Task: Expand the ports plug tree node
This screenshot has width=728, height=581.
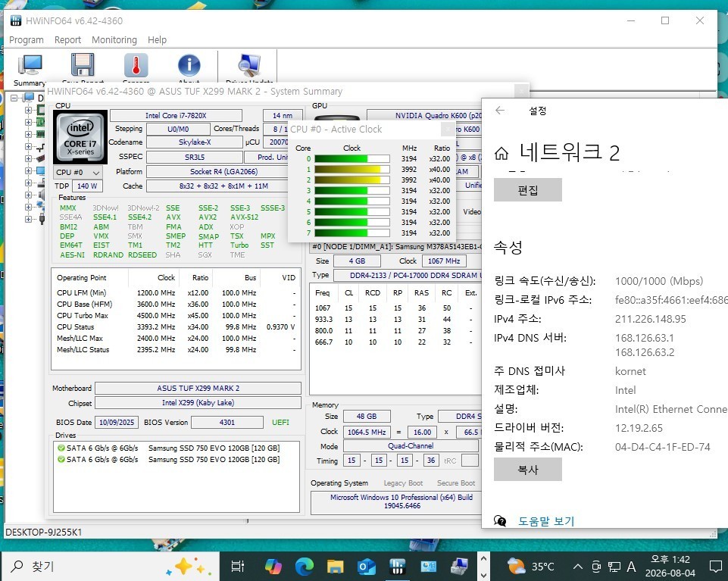Action: tap(28, 219)
